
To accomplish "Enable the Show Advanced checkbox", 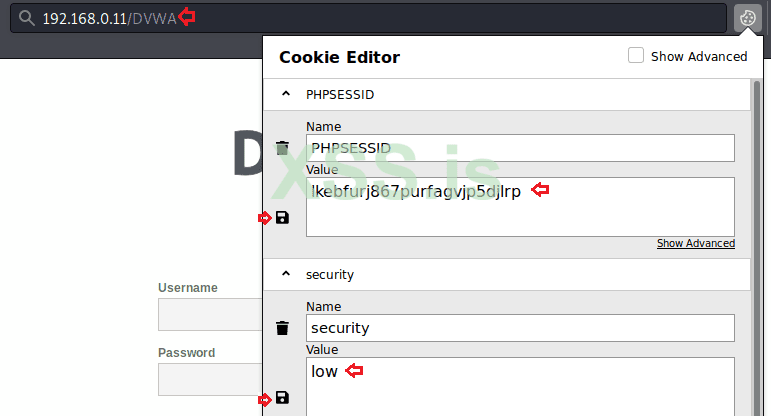I will pos(636,56).
